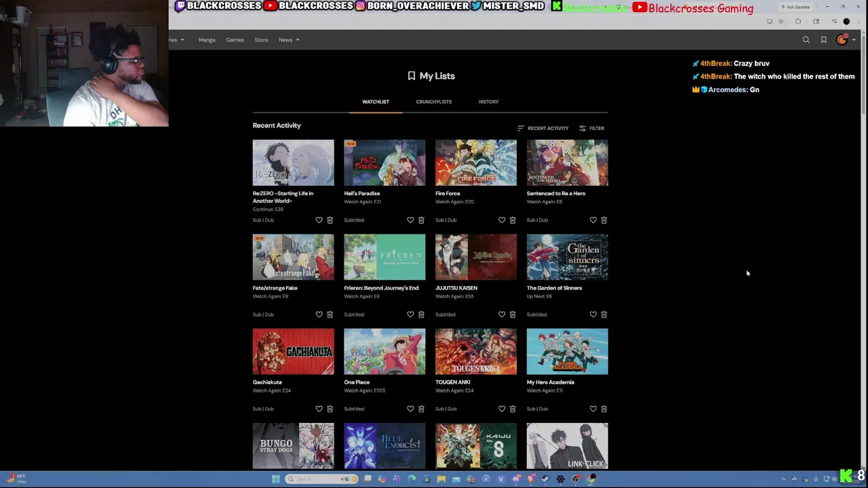Expand the News dropdown menu

pos(288,40)
